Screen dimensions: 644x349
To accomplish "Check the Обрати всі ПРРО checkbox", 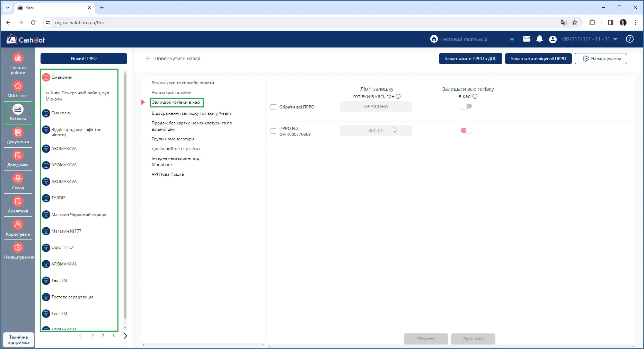I will click(273, 107).
